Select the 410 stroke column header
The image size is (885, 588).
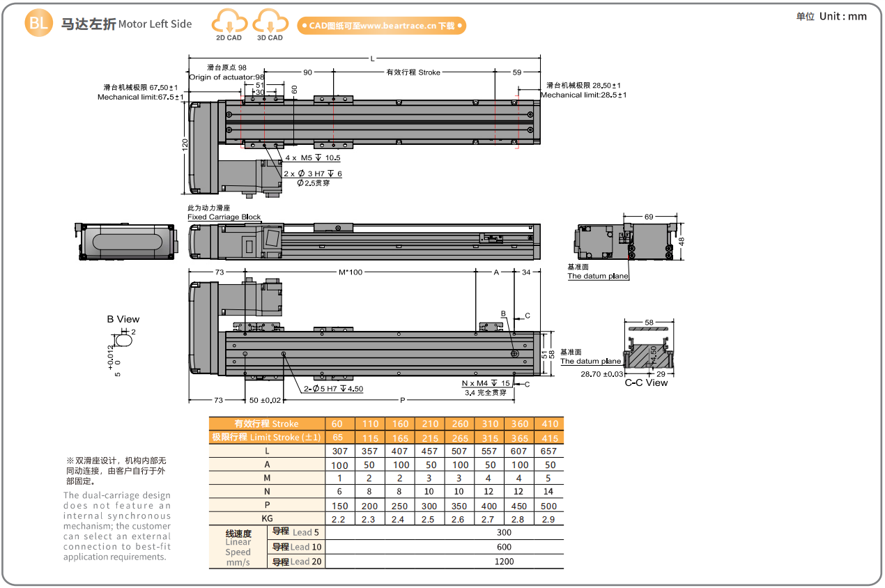pyautogui.click(x=549, y=424)
